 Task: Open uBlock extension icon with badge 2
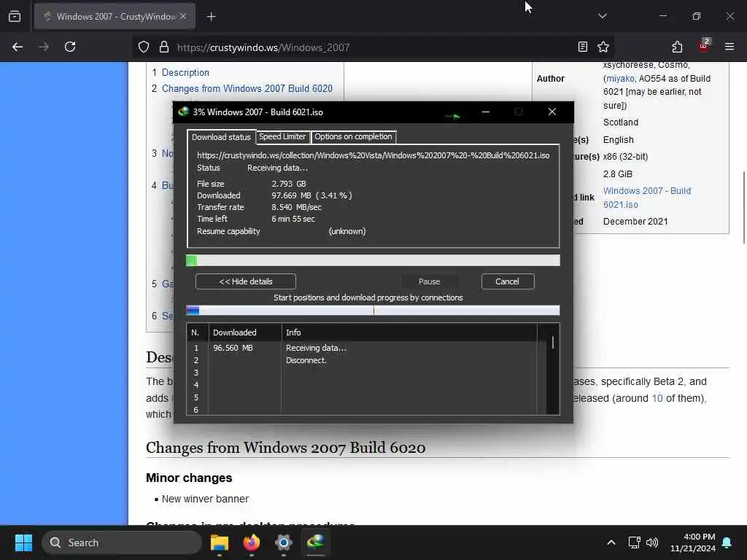click(x=704, y=46)
